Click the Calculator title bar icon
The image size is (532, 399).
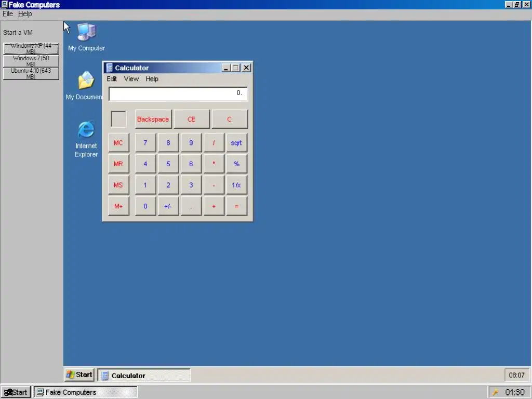click(x=109, y=68)
